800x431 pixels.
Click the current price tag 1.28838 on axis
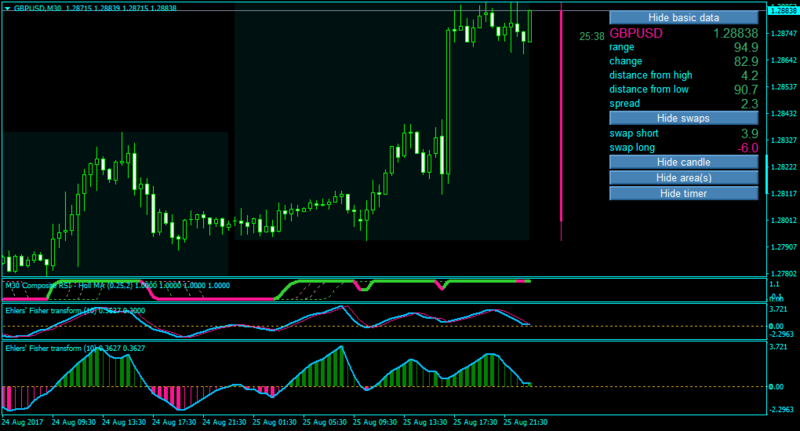(x=784, y=11)
